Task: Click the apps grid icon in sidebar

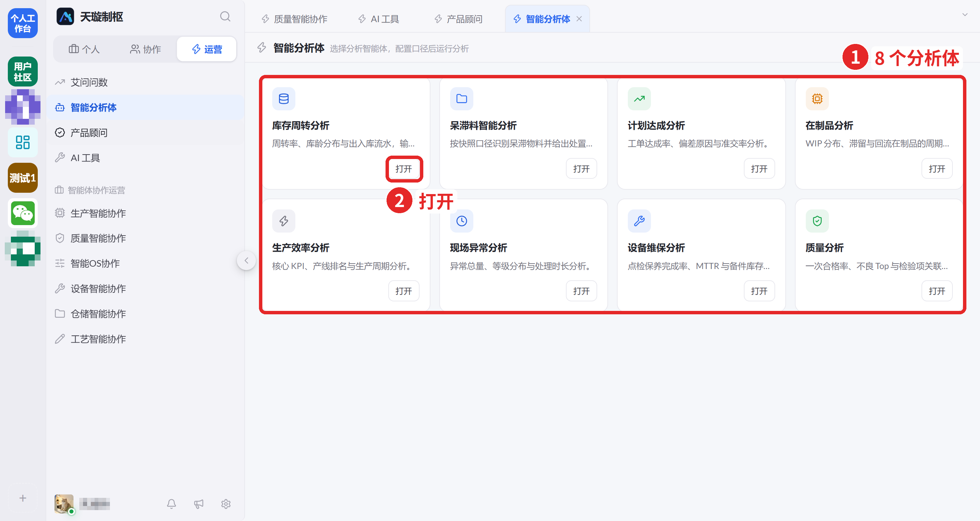Action: pos(23,142)
